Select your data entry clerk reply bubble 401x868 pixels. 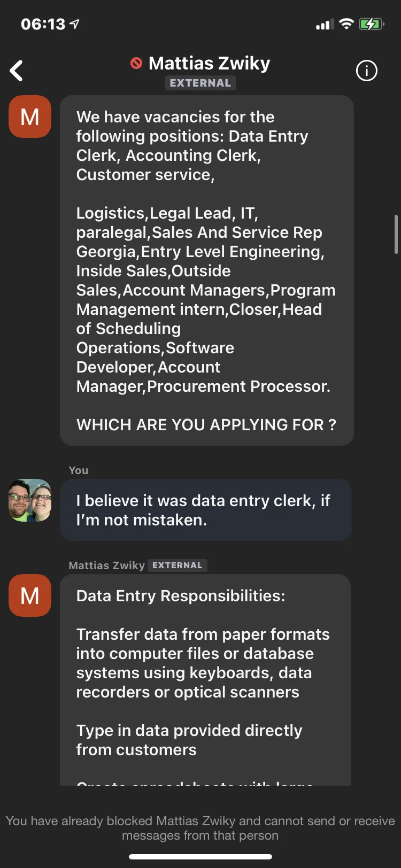206,510
